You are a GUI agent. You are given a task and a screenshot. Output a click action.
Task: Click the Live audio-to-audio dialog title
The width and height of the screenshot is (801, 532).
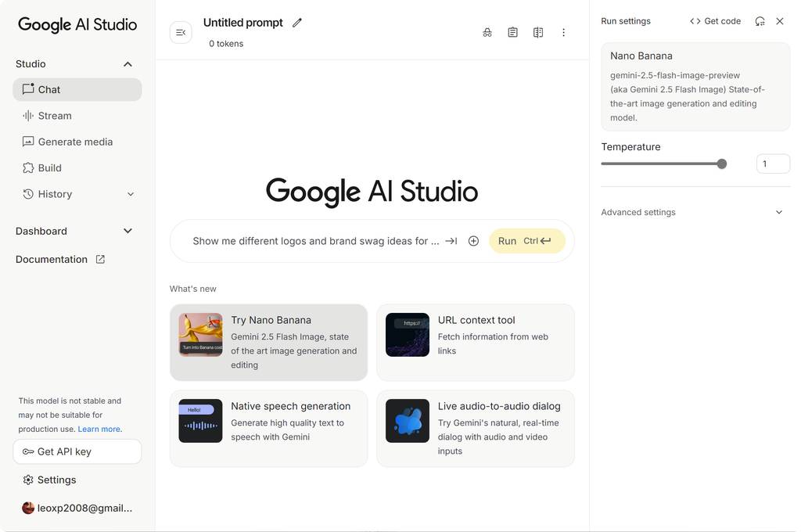(499, 406)
